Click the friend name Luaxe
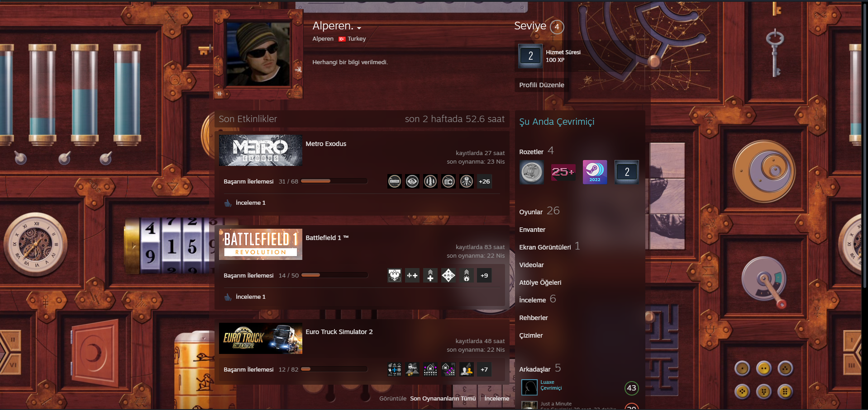Viewport: 868px width, 410px height. 547,382
